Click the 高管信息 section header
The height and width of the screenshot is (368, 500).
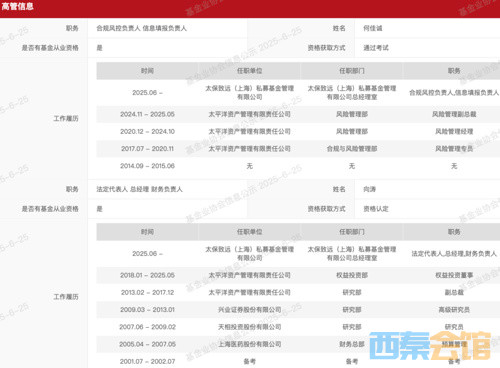click(x=17, y=6)
